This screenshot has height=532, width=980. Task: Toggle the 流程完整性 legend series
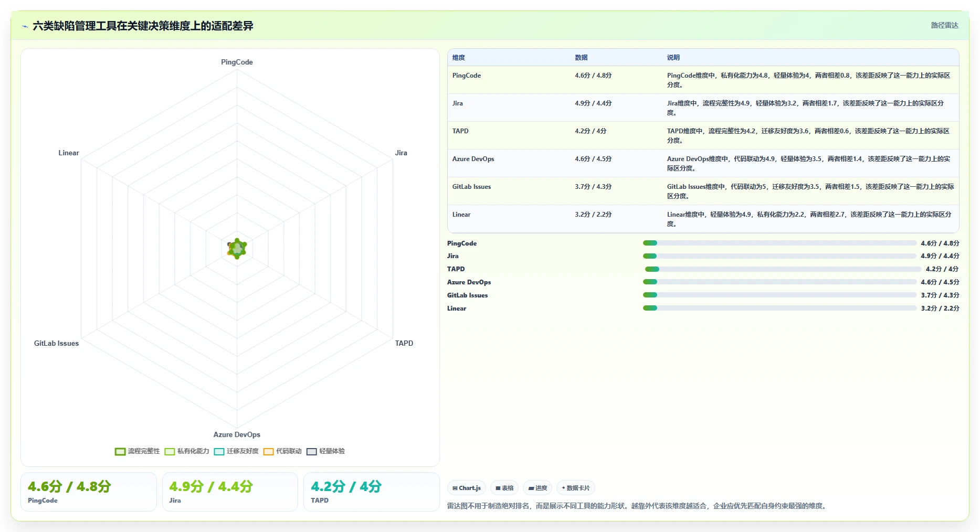pos(137,451)
